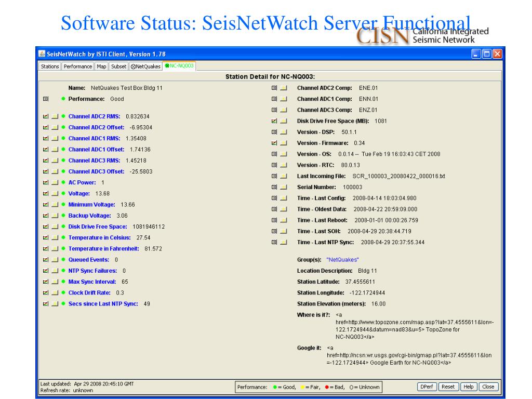532x399 pixels.
Task: Open the chart icon for Clock Drift Rate
Action: click(46, 292)
